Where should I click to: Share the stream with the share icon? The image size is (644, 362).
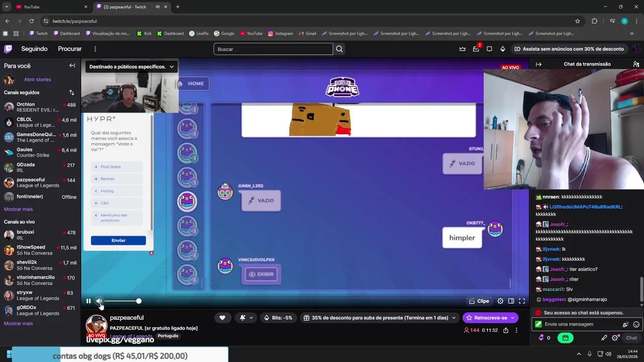pyautogui.click(x=506, y=330)
